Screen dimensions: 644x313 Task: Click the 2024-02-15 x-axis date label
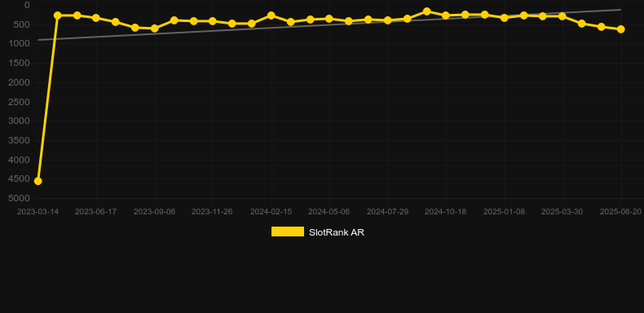click(x=271, y=212)
